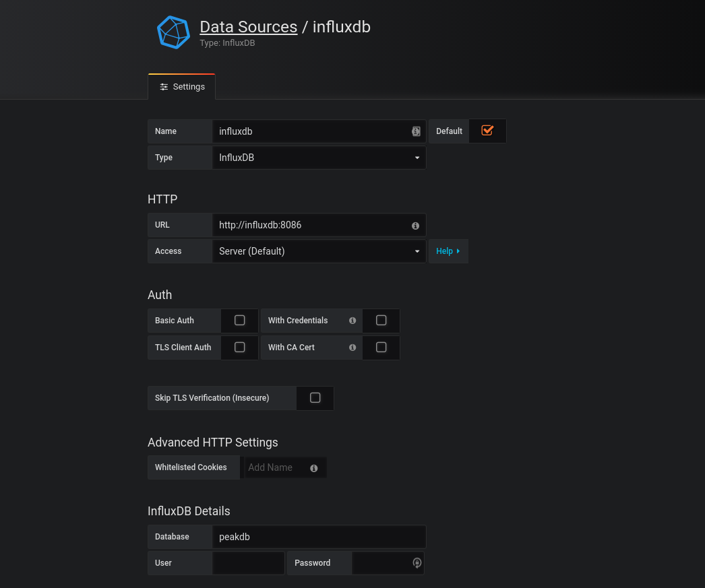The height and width of the screenshot is (588, 705).
Task: Click the Name field autofill icon
Action: (416, 131)
